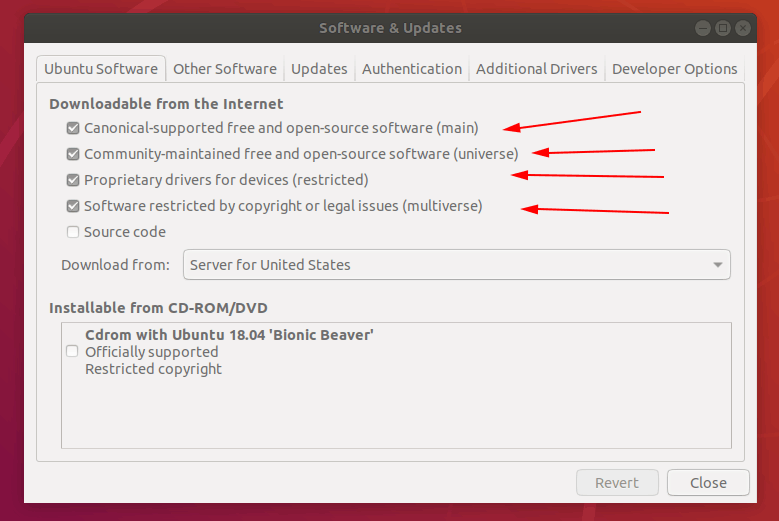Viewport: 779px width, 521px height.
Task: Click the 'Installable from CD-ROM/DVD' heading
Action: (158, 308)
